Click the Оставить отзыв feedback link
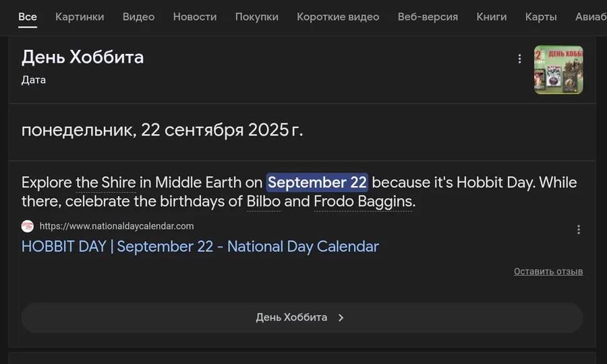Image resolution: width=607 pixels, height=364 pixels. click(548, 272)
